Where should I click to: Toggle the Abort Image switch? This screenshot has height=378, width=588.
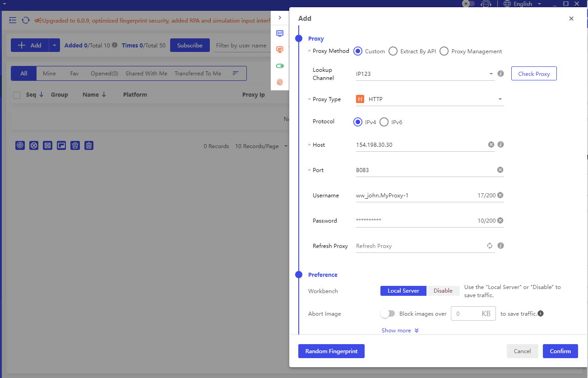[388, 313]
